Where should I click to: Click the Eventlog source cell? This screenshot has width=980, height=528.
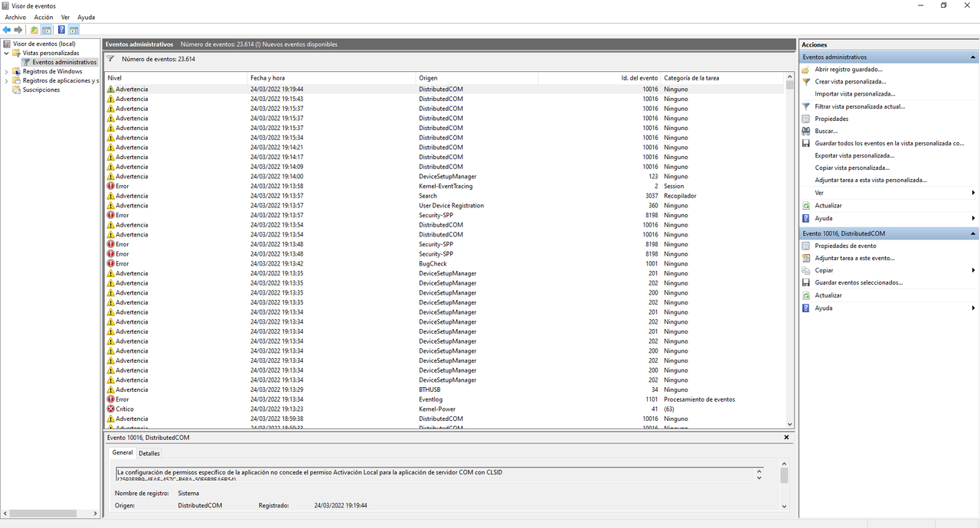[x=431, y=399]
